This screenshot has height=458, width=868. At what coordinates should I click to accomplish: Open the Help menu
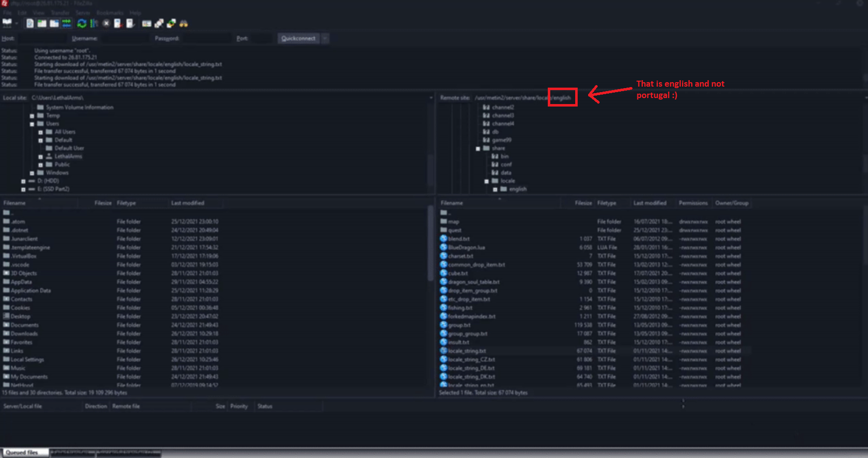[135, 12]
